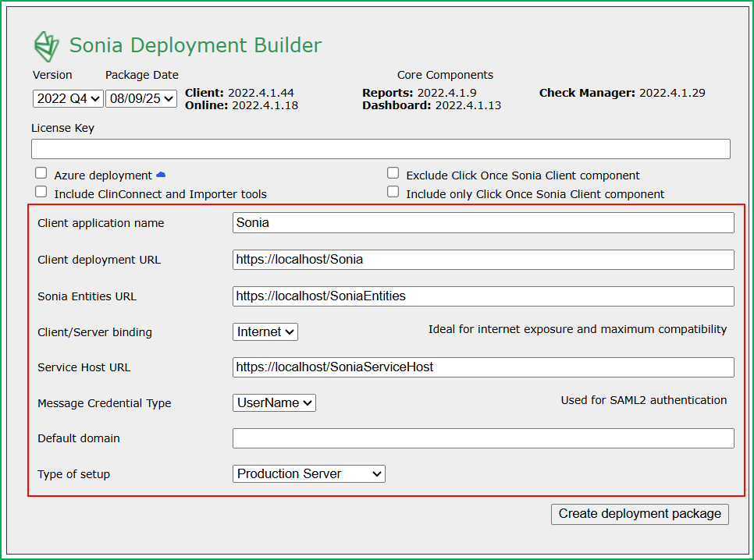
Task: Click the Service Host URL field
Action: (483, 367)
